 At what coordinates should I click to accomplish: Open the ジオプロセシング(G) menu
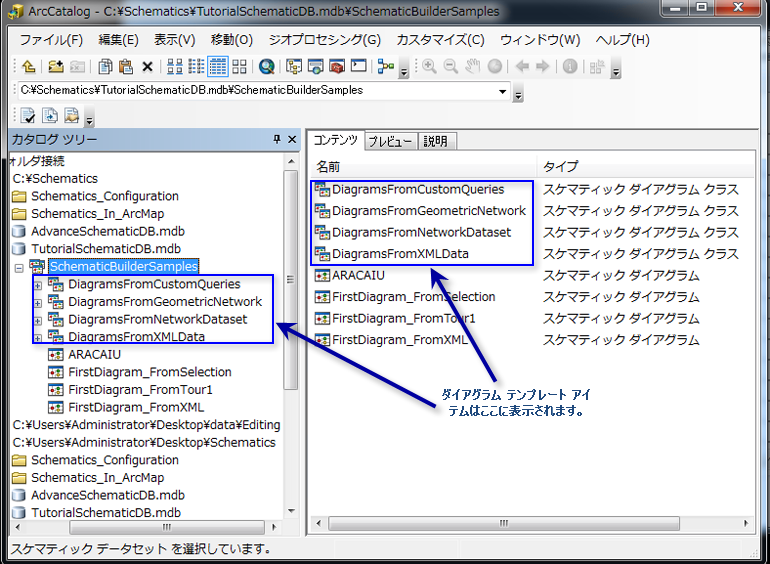pos(324,40)
